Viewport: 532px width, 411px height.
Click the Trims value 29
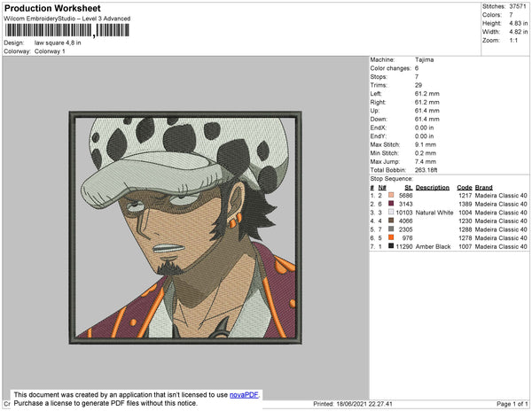(419, 85)
